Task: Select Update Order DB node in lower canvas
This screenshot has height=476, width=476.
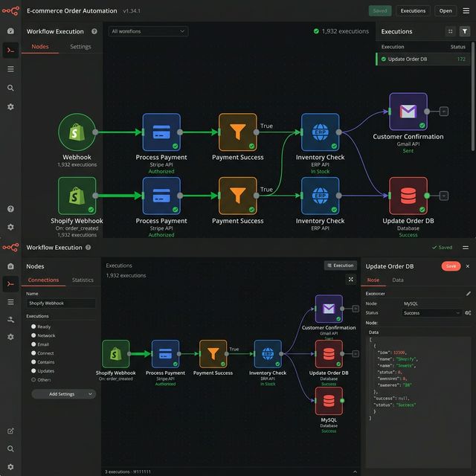Action: pyautogui.click(x=329, y=354)
